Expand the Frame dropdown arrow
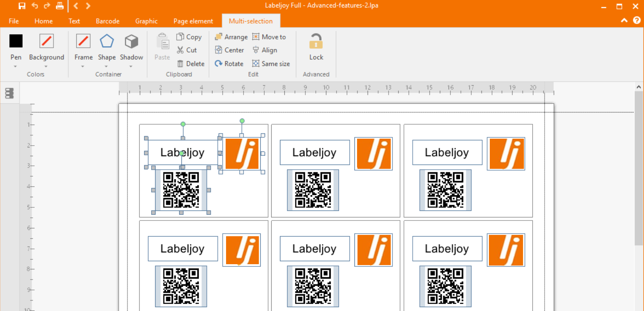644x311 pixels. click(x=83, y=66)
